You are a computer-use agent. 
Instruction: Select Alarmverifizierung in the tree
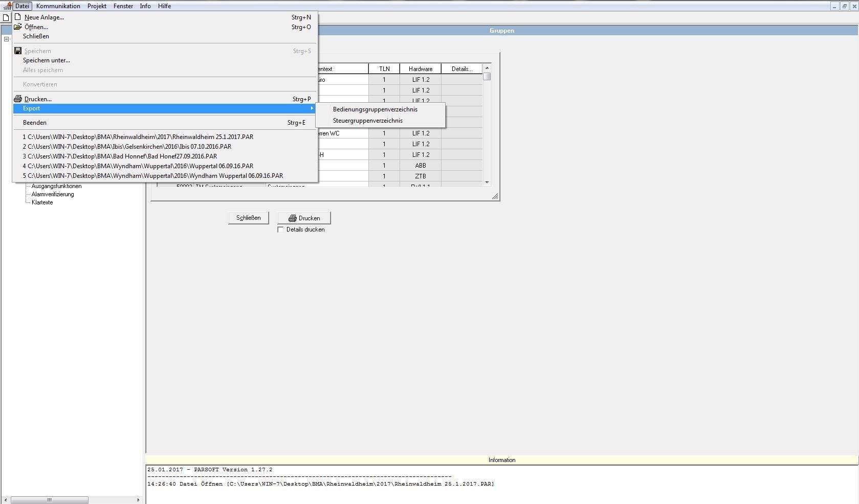point(53,194)
